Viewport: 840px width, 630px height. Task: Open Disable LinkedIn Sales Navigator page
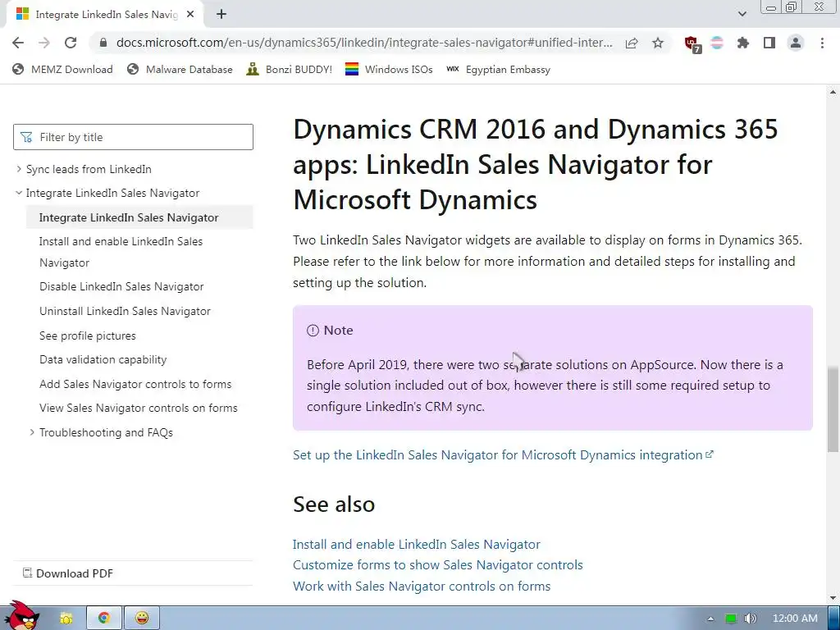coord(121,286)
